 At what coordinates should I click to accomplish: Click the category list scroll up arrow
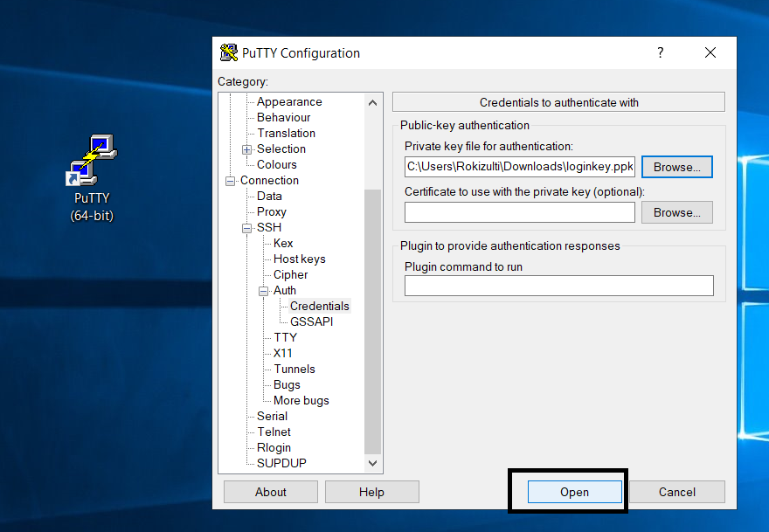point(373,102)
